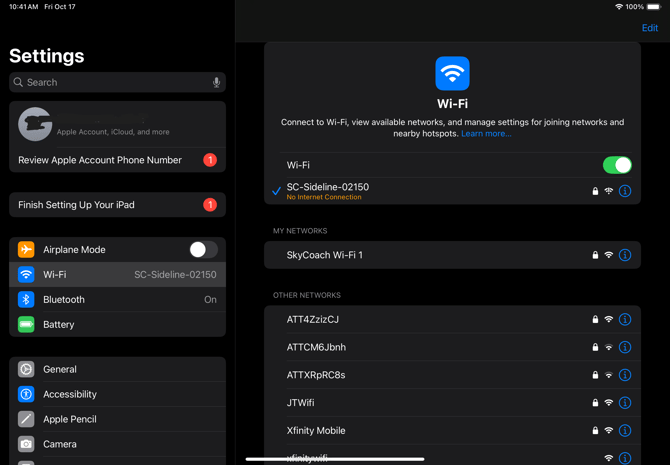Open info icon for SkyCoach Wi-Fi 1
The width and height of the screenshot is (670, 465).
625,255
